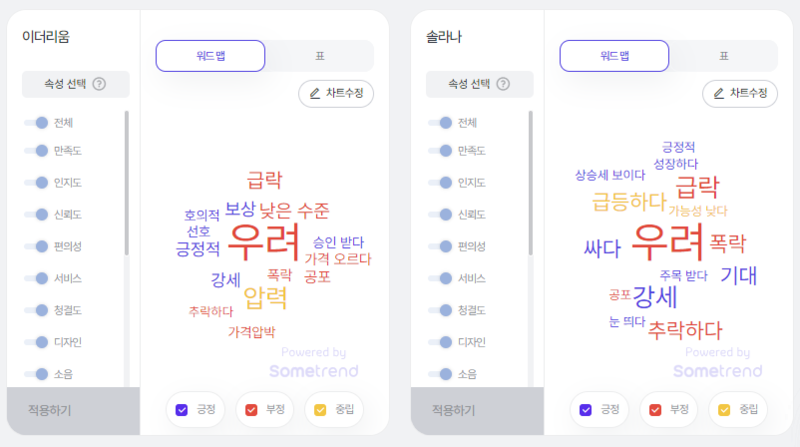Toggle 디자인 switch in 솔라나 panel
Viewport: 800px width, 447px height.
coord(440,342)
